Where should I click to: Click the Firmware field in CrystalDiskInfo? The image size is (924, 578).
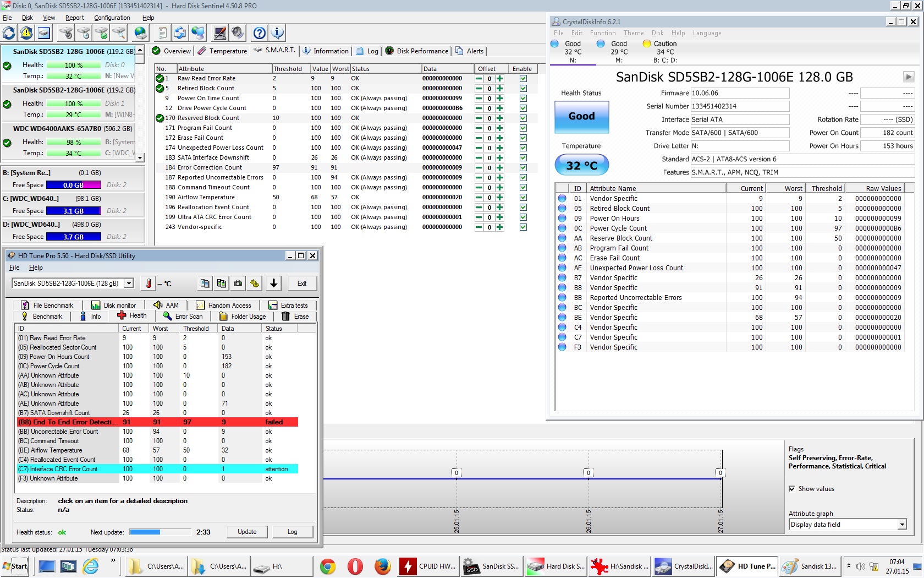tap(740, 93)
